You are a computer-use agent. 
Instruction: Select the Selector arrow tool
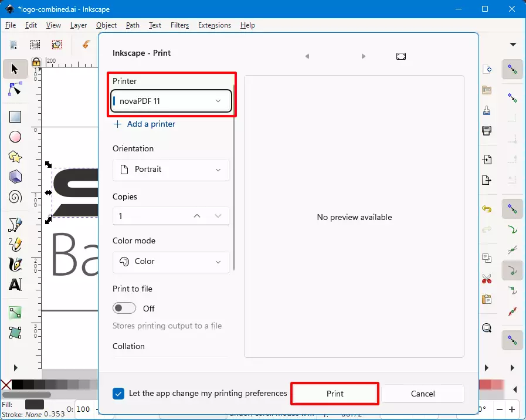coord(15,69)
